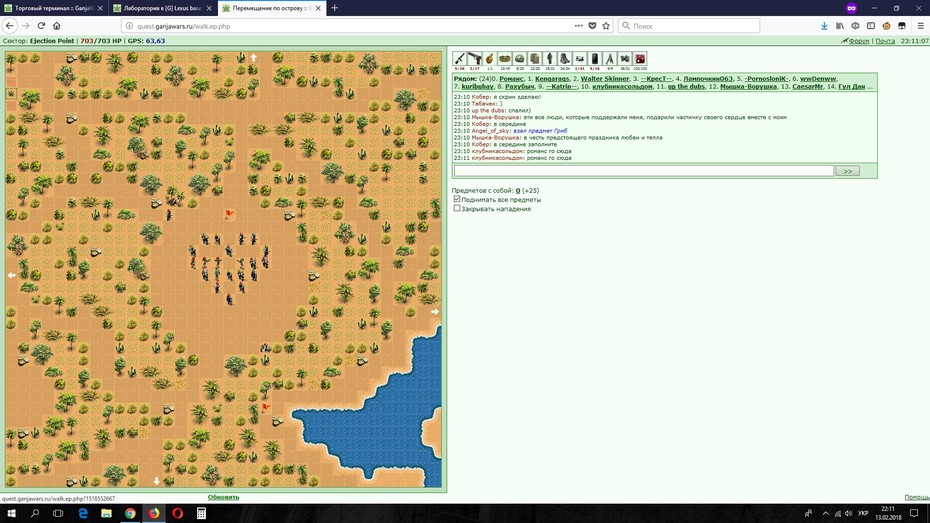
Task: Open player 'Walter Skinner' link
Action: tap(605, 78)
